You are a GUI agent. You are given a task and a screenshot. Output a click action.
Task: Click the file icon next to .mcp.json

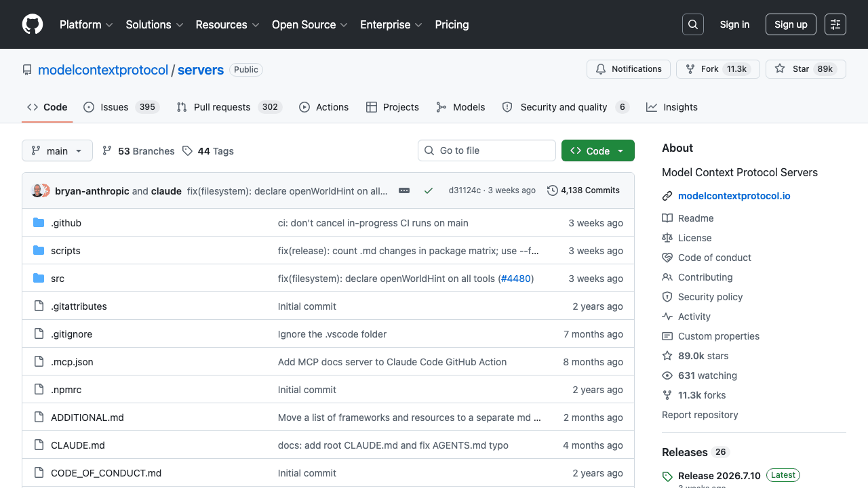39,362
